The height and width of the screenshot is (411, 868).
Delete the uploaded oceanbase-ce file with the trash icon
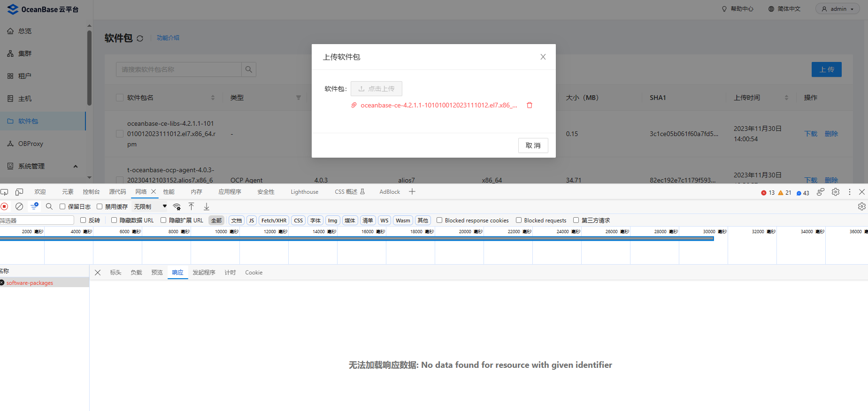click(x=530, y=105)
